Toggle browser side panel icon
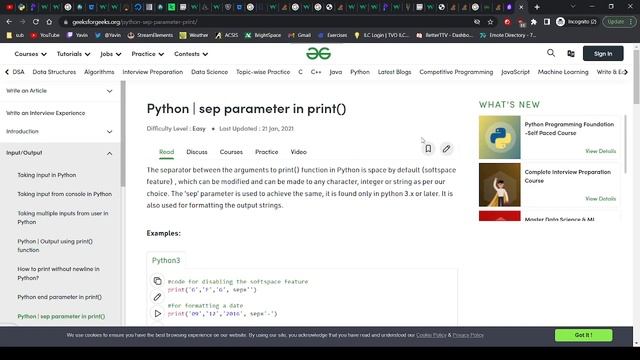The width and height of the screenshot is (640, 360). (547, 22)
